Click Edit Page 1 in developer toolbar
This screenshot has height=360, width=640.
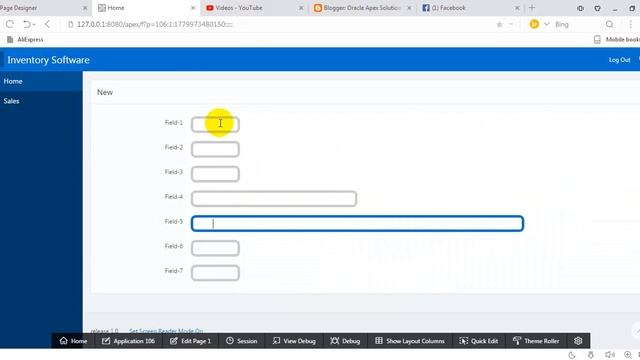pos(190,341)
